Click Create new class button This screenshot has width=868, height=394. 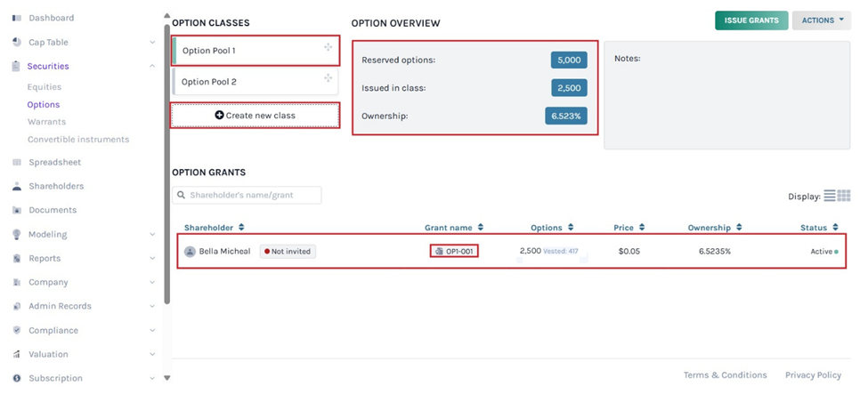(256, 116)
